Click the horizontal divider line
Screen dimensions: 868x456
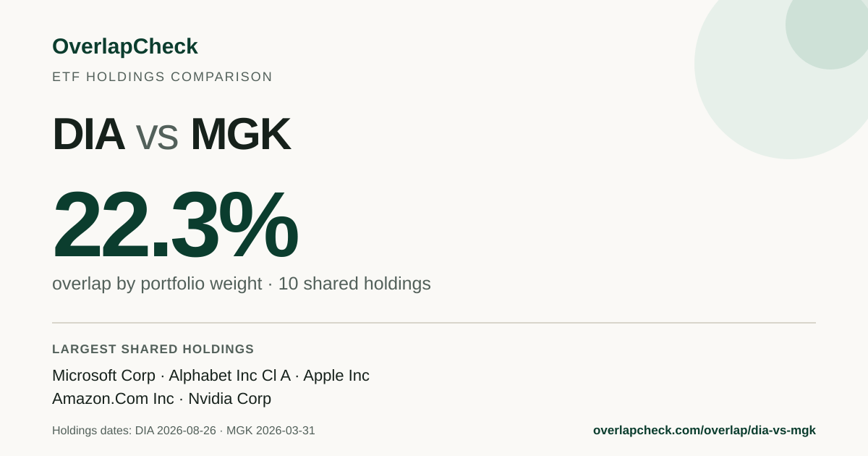point(434,323)
